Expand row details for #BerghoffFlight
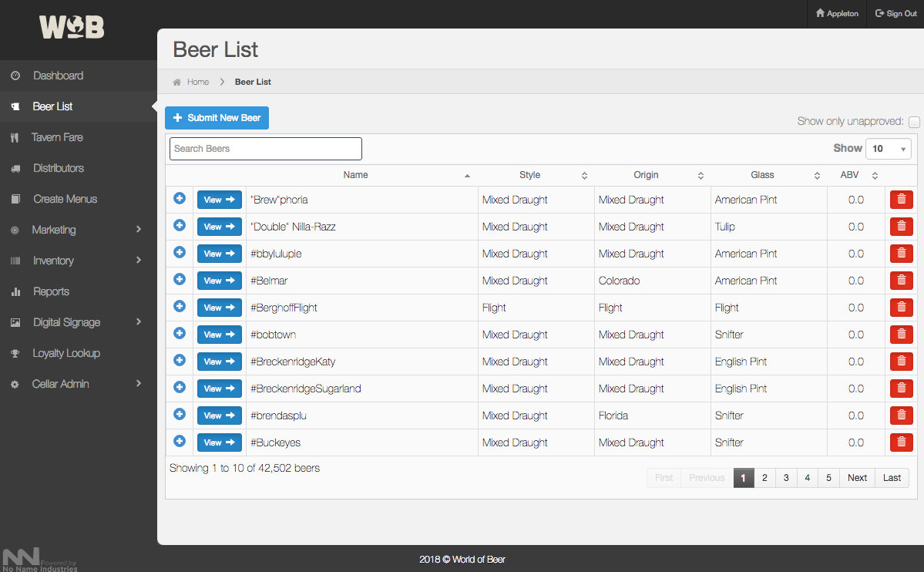Screen dimensions: 924x572 [x=180, y=306]
